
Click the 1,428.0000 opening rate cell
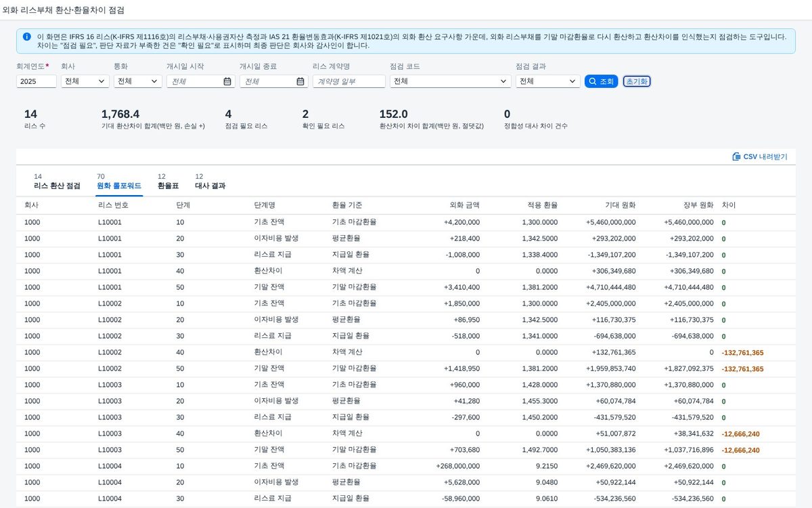click(x=540, y=385)
